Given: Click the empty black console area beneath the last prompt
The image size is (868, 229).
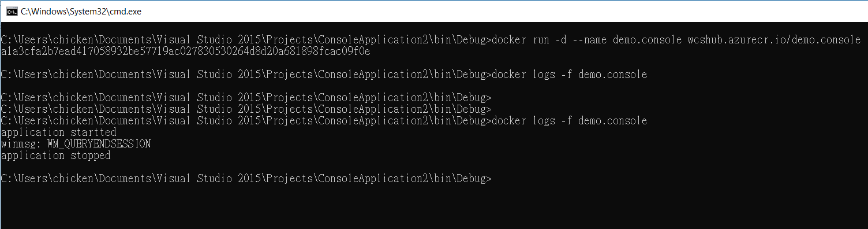Looking at the screenshot, I should (433, 207).
